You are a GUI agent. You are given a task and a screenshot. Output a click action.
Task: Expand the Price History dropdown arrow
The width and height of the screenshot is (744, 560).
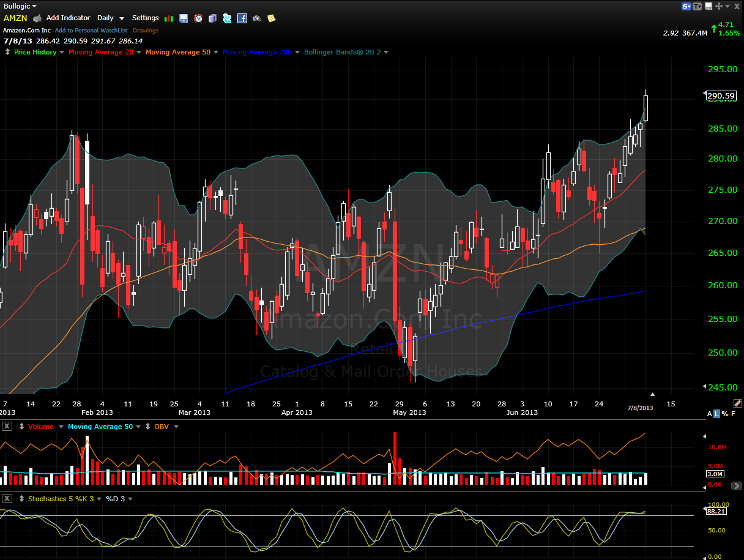tap(62, 53)
